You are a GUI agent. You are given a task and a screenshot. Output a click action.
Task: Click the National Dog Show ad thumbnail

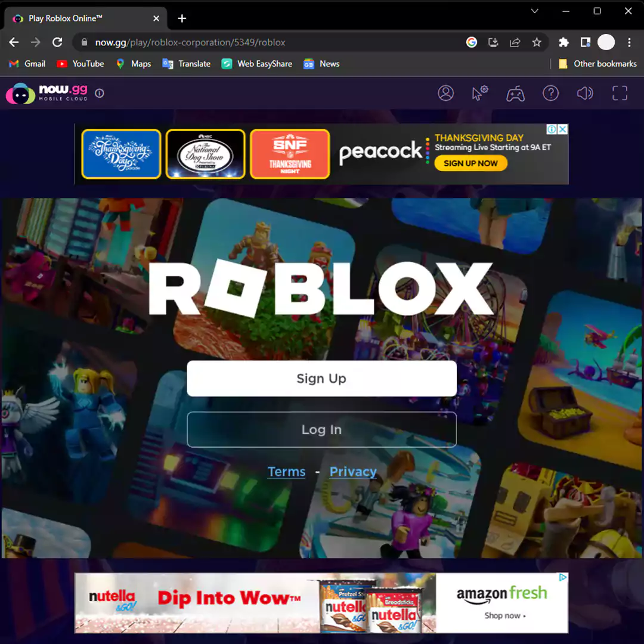(x=205, y=154)
